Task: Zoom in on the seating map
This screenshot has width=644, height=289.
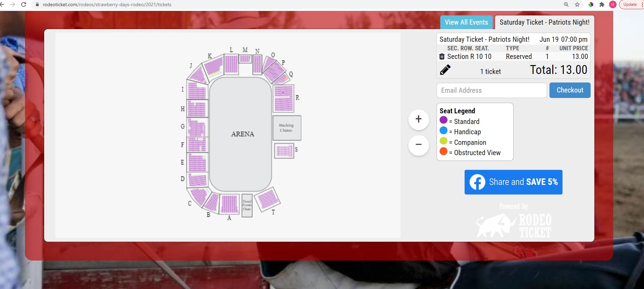Action: pos(418,120)
